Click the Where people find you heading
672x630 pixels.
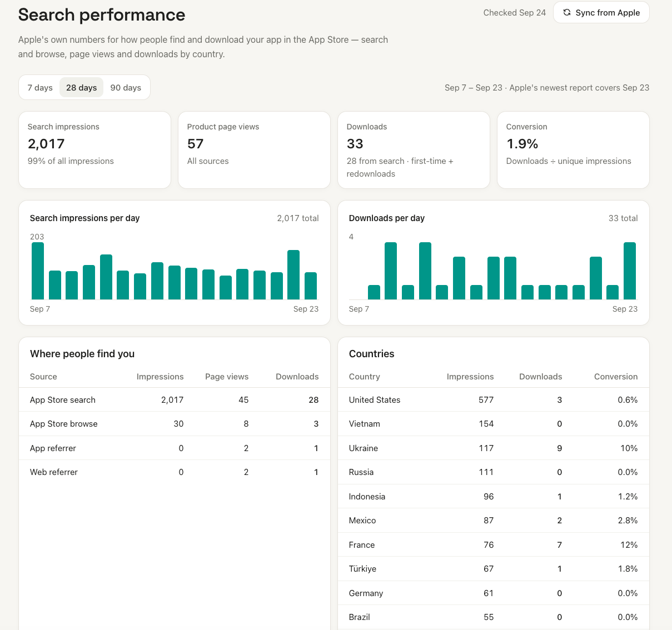[82, 353]
